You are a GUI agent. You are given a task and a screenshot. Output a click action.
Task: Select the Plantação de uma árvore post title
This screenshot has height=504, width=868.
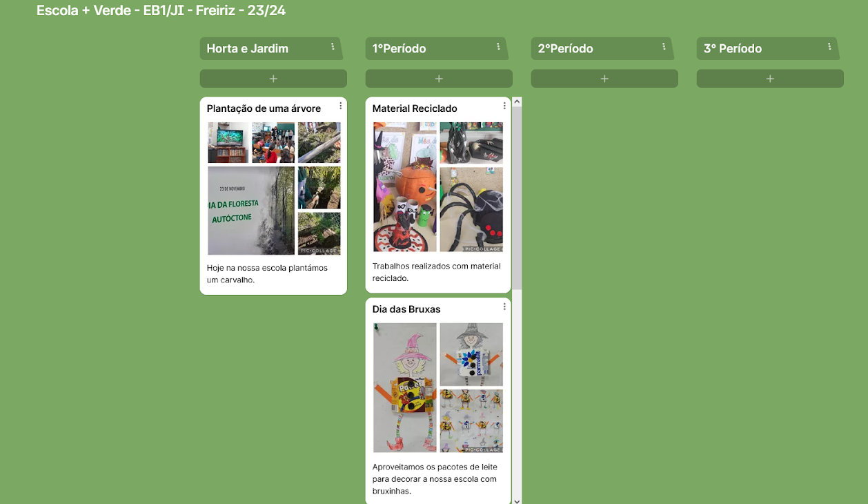(x=264, y=108)
